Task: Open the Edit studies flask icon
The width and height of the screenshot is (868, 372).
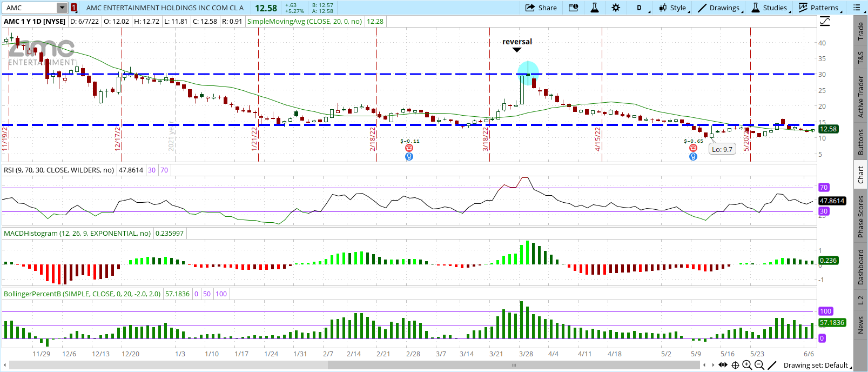Action: 594,8
